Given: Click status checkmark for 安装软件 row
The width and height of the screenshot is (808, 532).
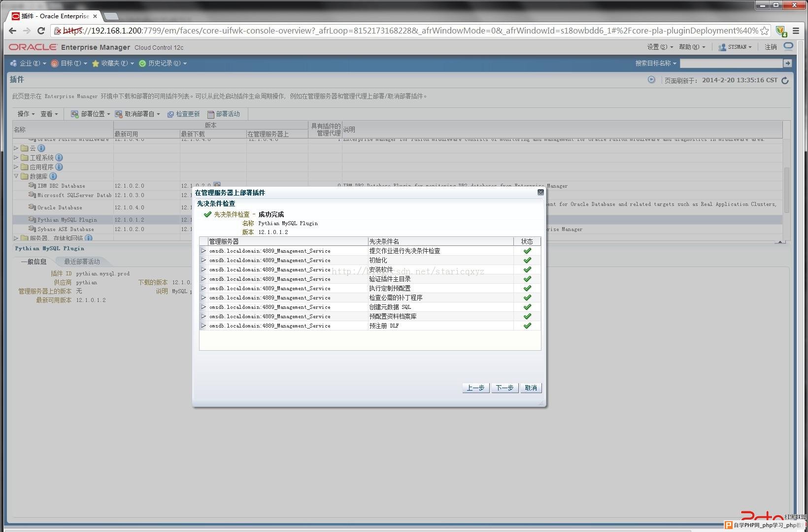Looking at the screenshot, I should (527, 269).
